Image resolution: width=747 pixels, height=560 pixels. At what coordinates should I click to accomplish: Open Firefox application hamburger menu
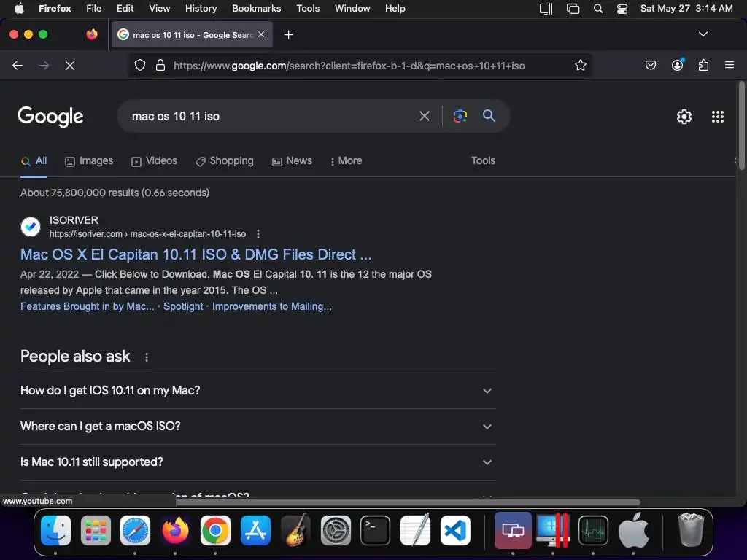click(x=729, y=65)
